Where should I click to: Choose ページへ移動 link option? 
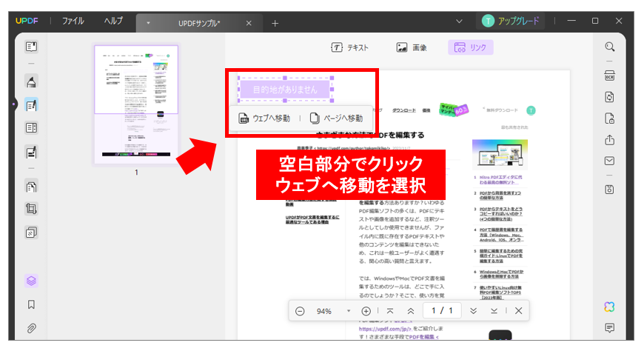point(336,118)
